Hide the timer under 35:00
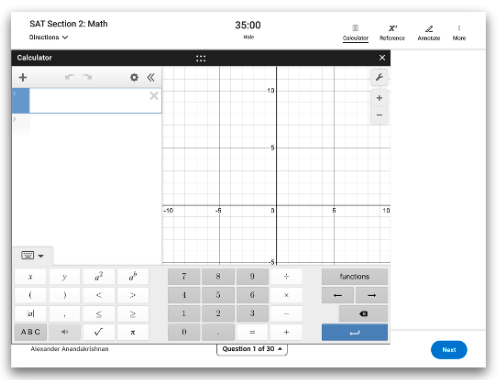The image size is (498, 380). click(248, 37)
